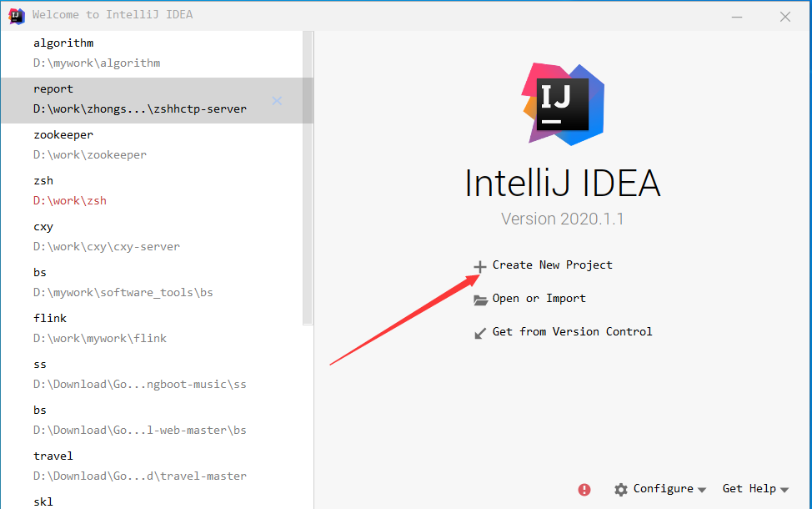
Task: Click the Open or Import link
Action: coord(539,298)
